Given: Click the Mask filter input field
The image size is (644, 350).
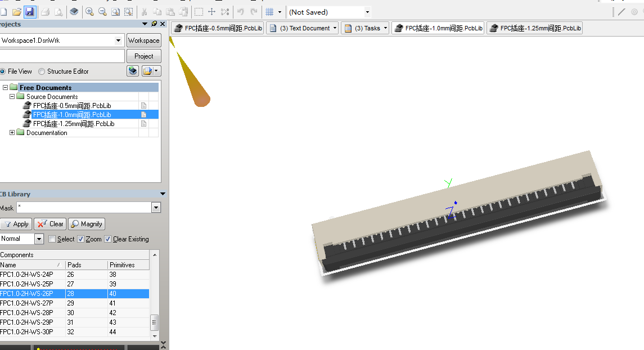Looking at the screenshot, I should (84, 208).
